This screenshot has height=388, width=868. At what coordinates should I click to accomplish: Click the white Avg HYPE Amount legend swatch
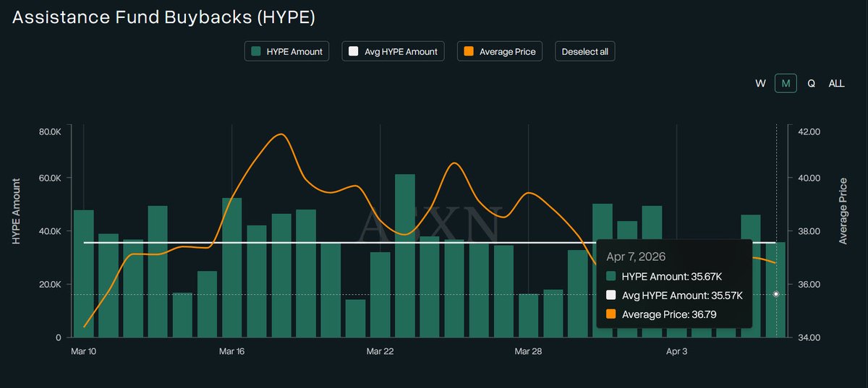354,51
